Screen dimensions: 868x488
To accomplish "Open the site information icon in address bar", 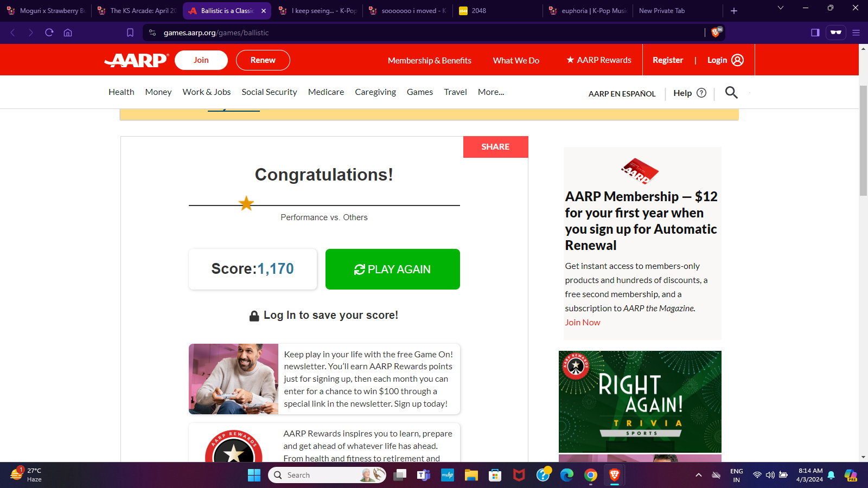I will pos(152,33).
